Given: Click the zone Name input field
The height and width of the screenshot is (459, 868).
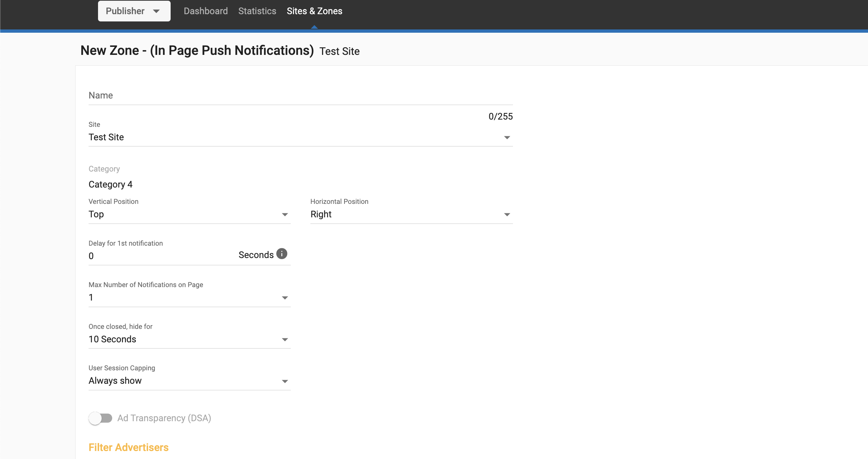Looking at the screenshot, I should pyautogui.click(x=300, y=96).
